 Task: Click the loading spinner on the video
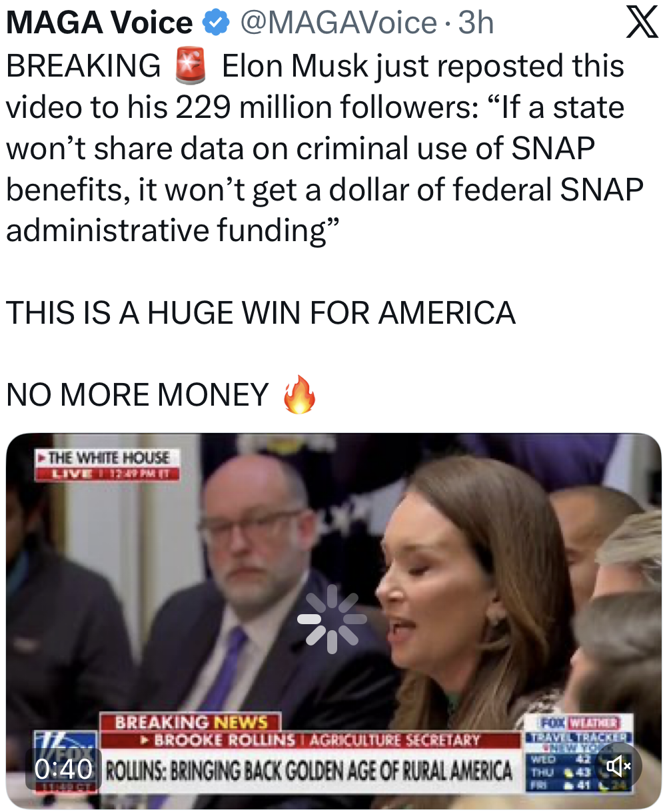coord(332,618)
